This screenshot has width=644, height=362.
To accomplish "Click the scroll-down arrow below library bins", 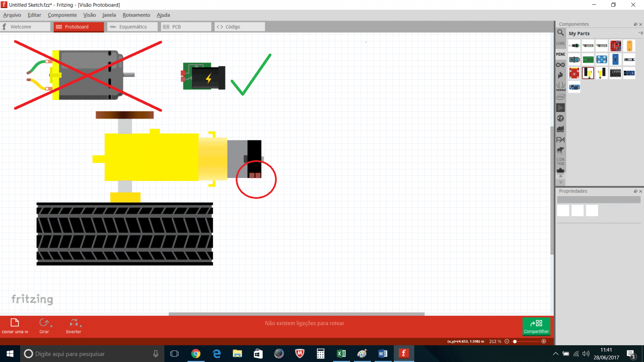I will [x=560, y=182].
